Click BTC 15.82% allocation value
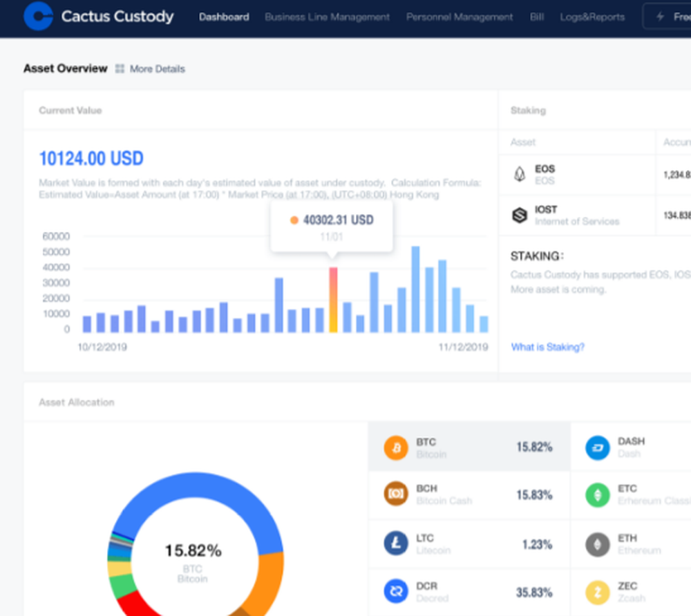This screenshot has height=616, width=691. click(x=534, y=447)
